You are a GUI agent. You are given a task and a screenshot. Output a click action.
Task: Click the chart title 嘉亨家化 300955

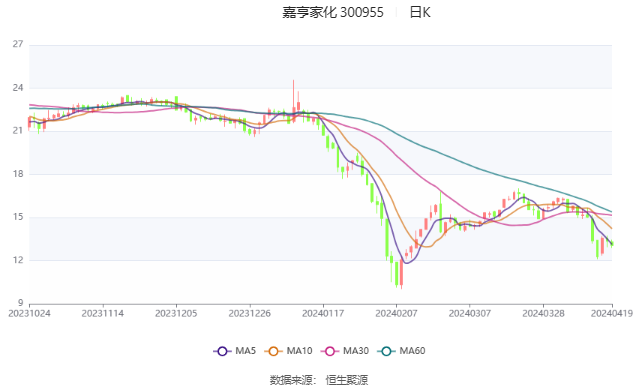coord(333,13)
